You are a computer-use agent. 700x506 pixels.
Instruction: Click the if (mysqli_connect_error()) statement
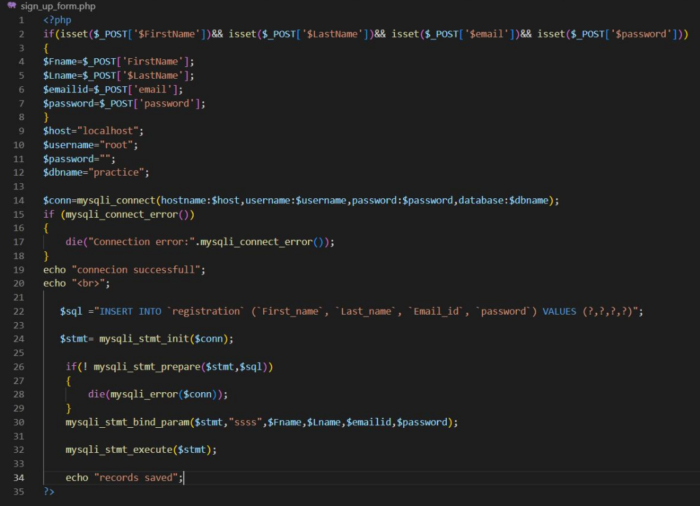119,214
